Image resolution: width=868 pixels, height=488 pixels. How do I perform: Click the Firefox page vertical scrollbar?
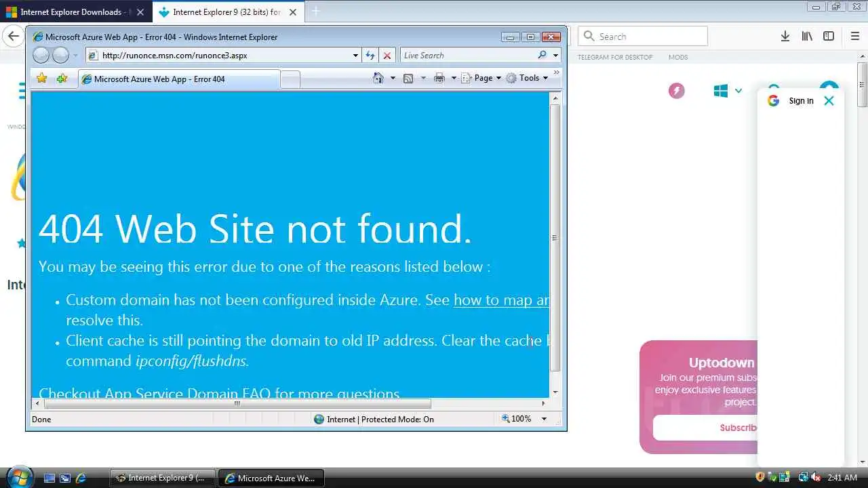tap(863, 85)
